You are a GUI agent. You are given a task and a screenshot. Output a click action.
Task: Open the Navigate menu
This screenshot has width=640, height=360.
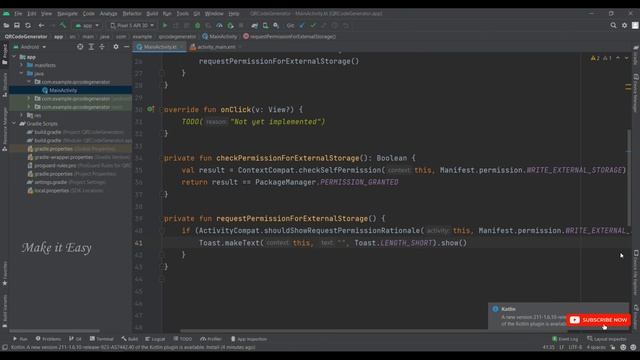tap(67, 13)
